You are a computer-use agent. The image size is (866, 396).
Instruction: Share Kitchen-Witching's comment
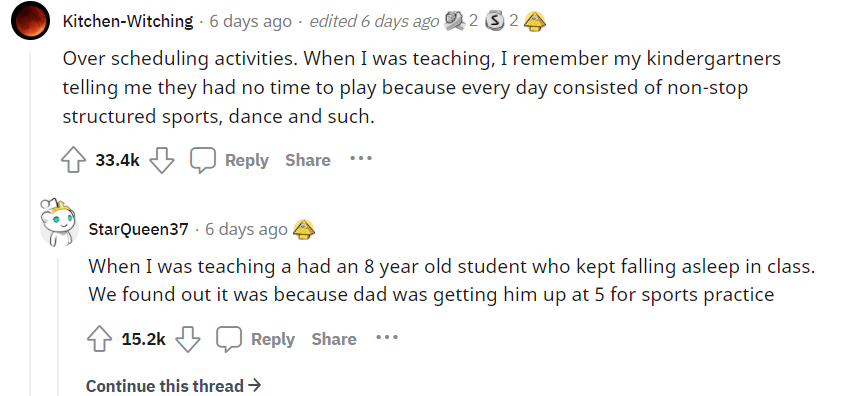(308, 160)
